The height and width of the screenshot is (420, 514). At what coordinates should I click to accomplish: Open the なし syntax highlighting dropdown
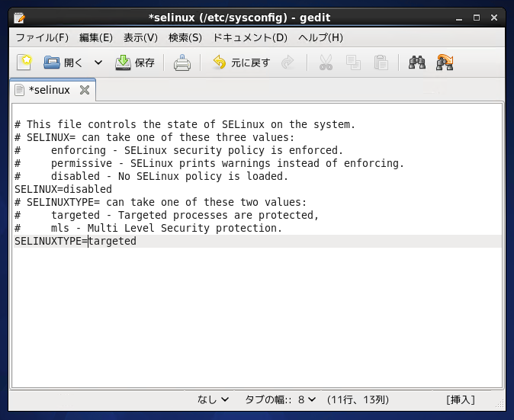pyautogui.click(x=213, y=399)
